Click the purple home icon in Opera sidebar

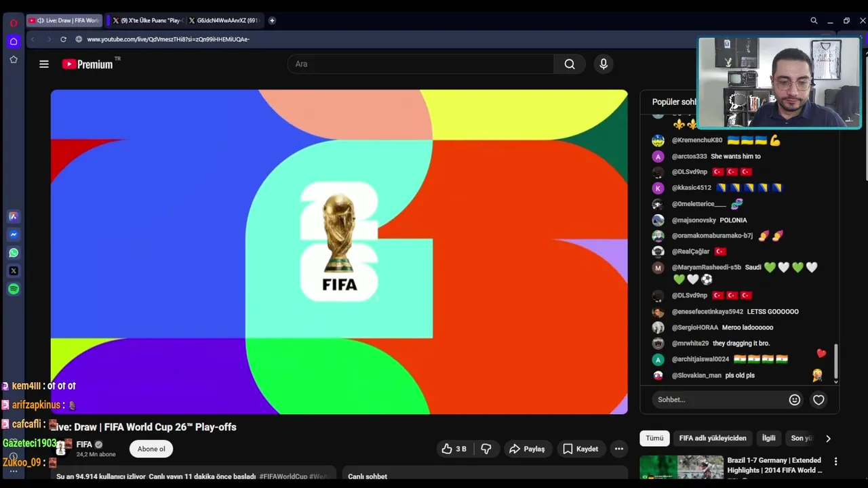(13, 41)
